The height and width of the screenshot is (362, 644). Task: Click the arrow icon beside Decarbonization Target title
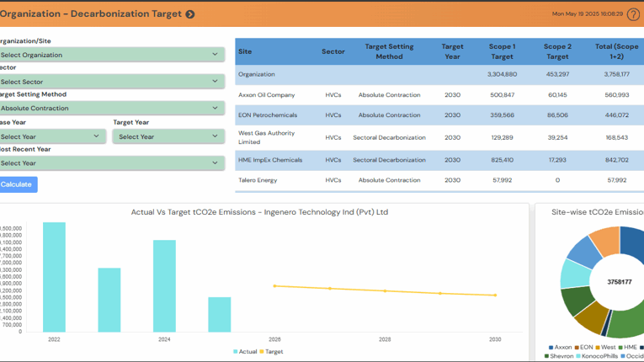(190, 14)
